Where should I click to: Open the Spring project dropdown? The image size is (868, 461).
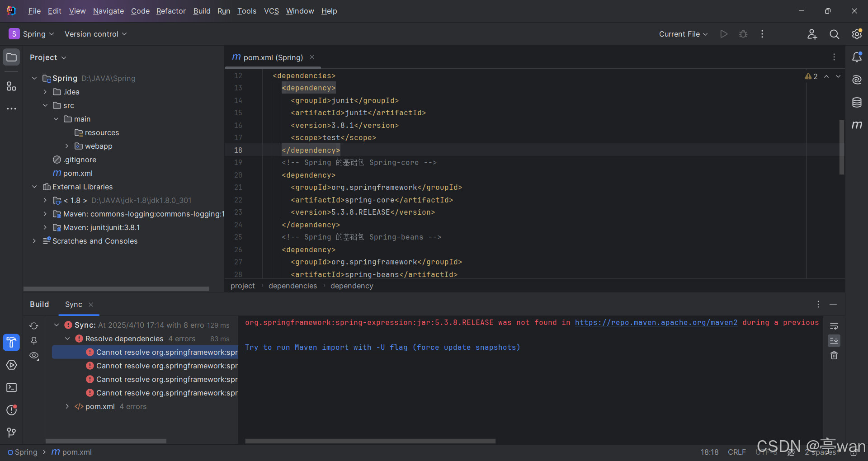pyautogui.click(x=31, y=34)
